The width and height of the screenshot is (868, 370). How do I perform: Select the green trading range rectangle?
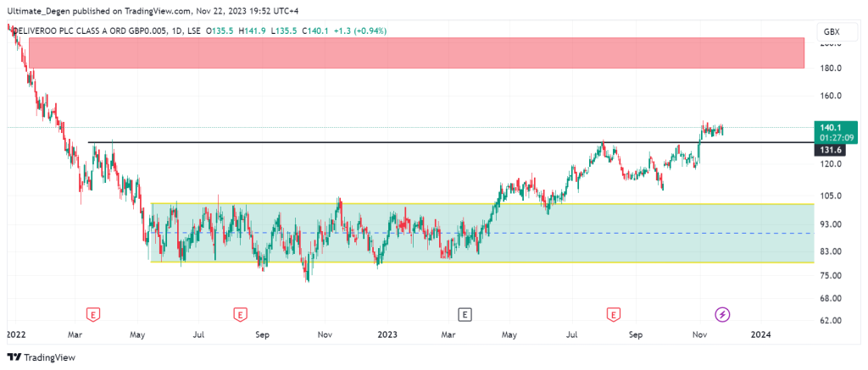(x=481, y=233)
